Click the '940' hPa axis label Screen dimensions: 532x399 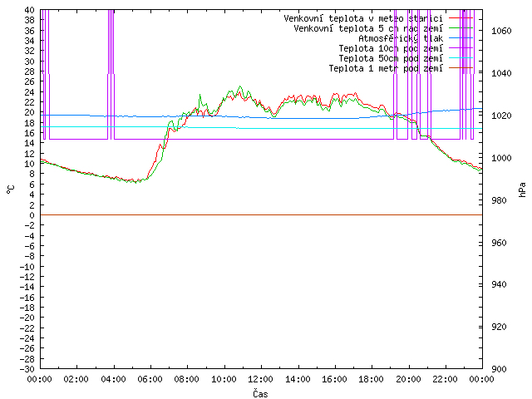pos(499,284)
